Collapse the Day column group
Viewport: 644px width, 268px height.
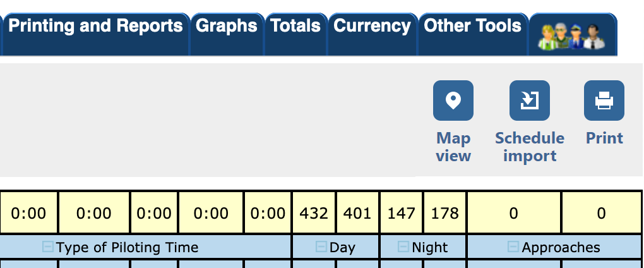(322, 247)
